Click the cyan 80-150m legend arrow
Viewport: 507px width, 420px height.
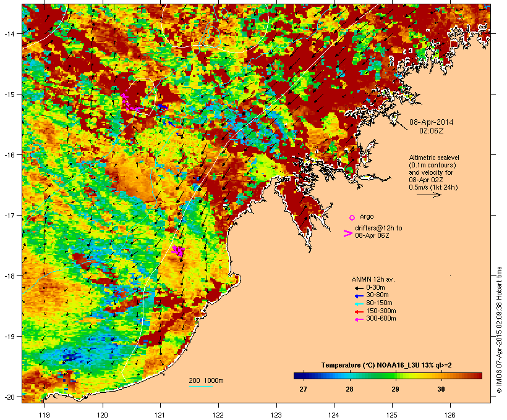click(x=359, y=304)
